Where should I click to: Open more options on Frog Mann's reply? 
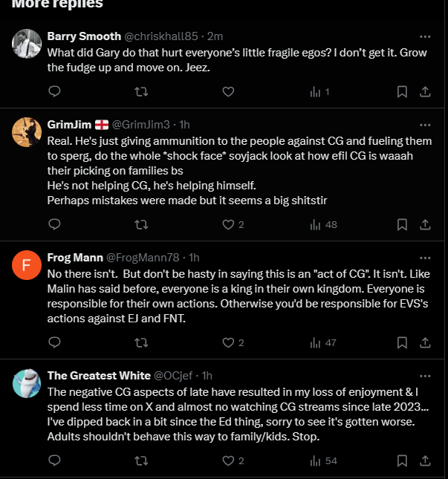tap(425, 258)
